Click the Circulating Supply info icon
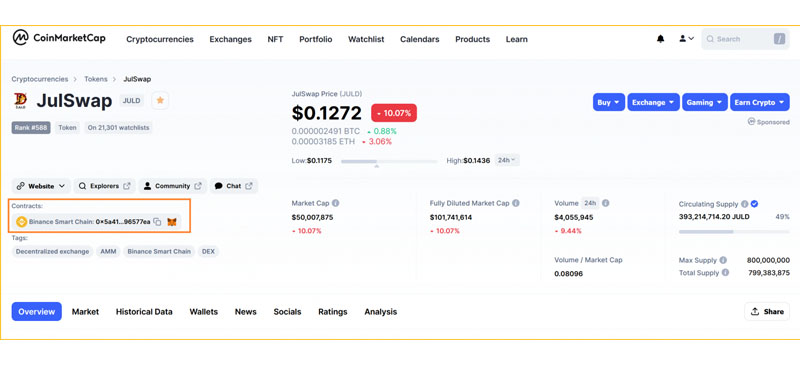The width and height of the screenshot is (800, 378). coord(744,204)
